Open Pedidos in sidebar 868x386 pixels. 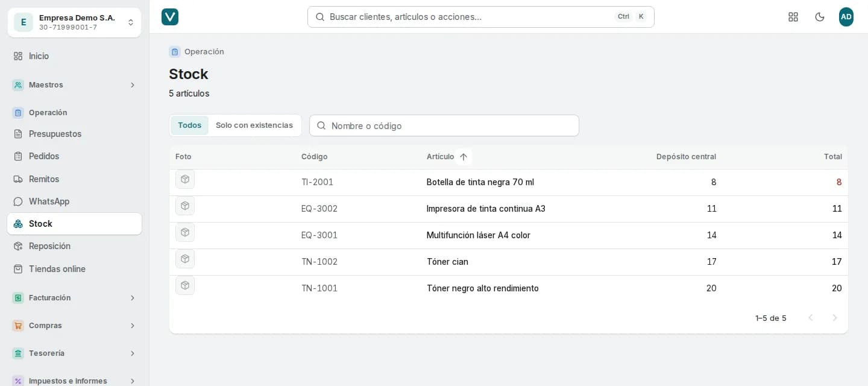74,156
